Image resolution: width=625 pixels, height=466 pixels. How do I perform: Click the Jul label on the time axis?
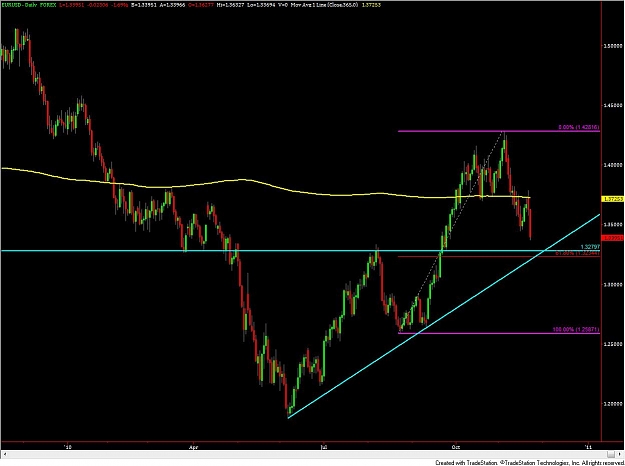323,447
